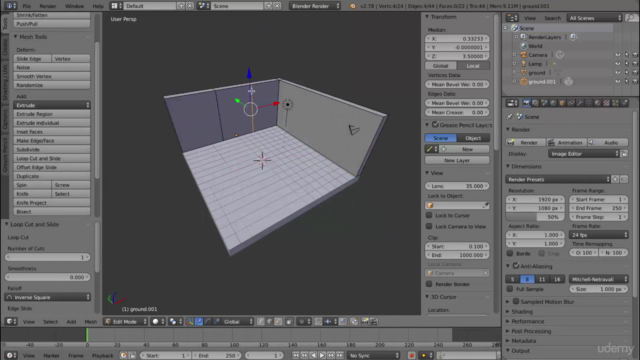Open the Inverse Square falloff dropdown
640x360 pixels.
48,297
